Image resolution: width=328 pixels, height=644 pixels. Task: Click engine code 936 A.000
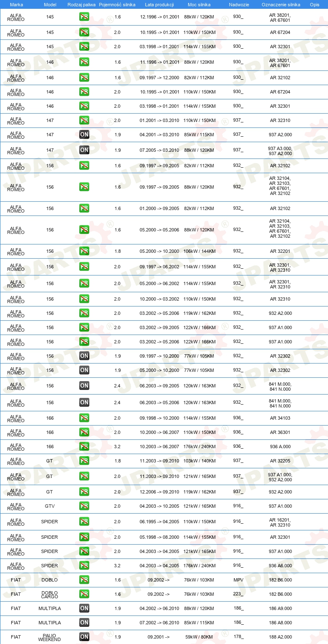point(280,447)
